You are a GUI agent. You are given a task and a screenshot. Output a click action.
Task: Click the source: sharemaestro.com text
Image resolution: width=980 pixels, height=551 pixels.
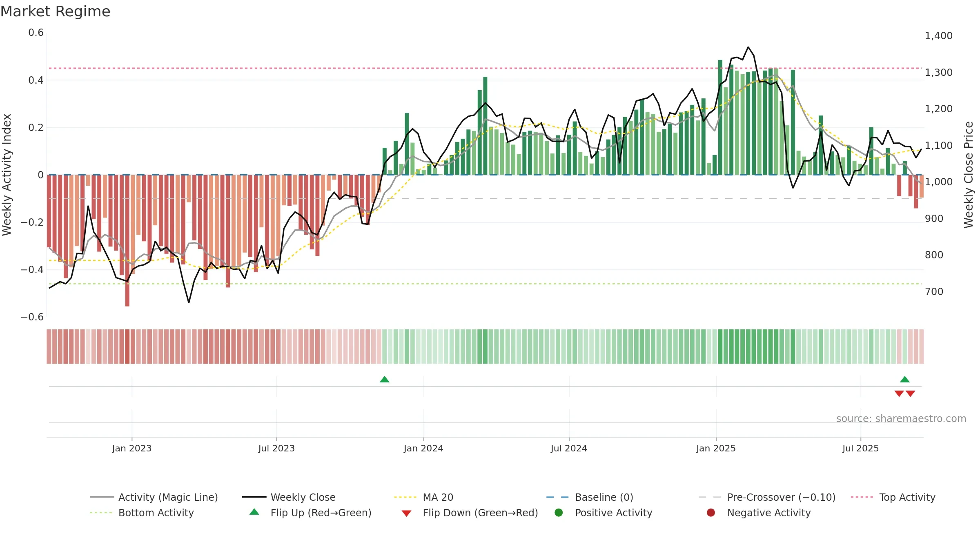coord(901,418)
